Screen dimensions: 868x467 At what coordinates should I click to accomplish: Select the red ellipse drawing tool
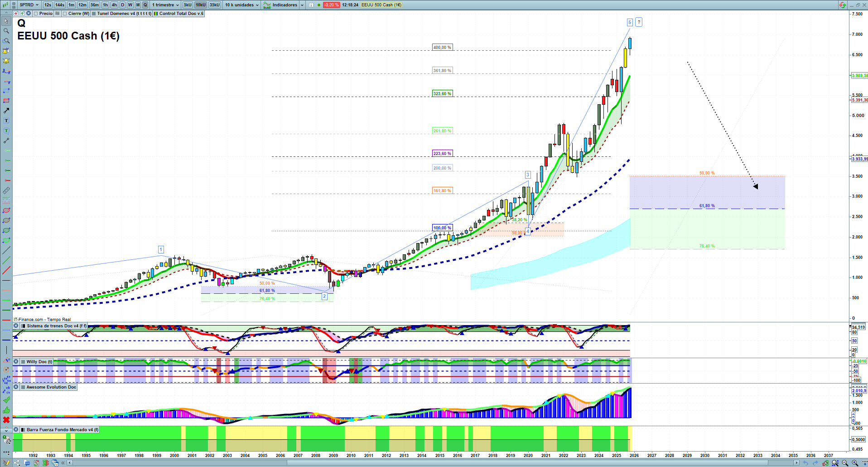point(6,210)
